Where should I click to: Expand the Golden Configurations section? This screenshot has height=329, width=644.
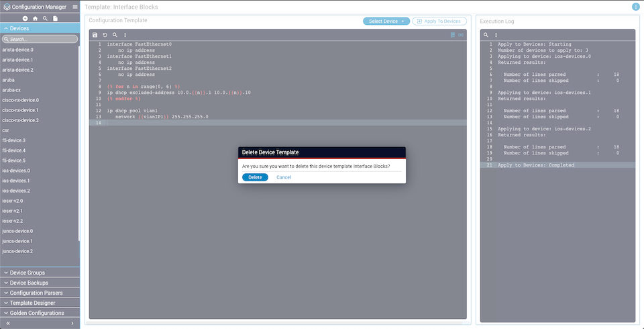pyautogui.click(x=40, y=313)
